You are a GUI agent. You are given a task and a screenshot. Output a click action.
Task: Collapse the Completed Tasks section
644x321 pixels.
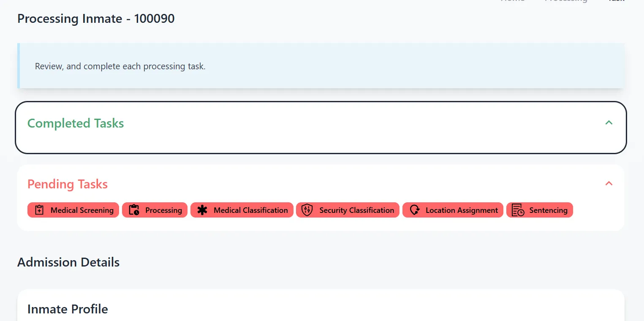pos(609,122)
